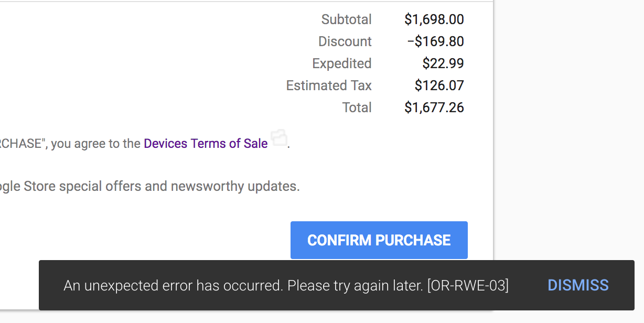The image size is (644, 323).
Task: Select the Expedited shipping label
Action: (x=342, y=63)
